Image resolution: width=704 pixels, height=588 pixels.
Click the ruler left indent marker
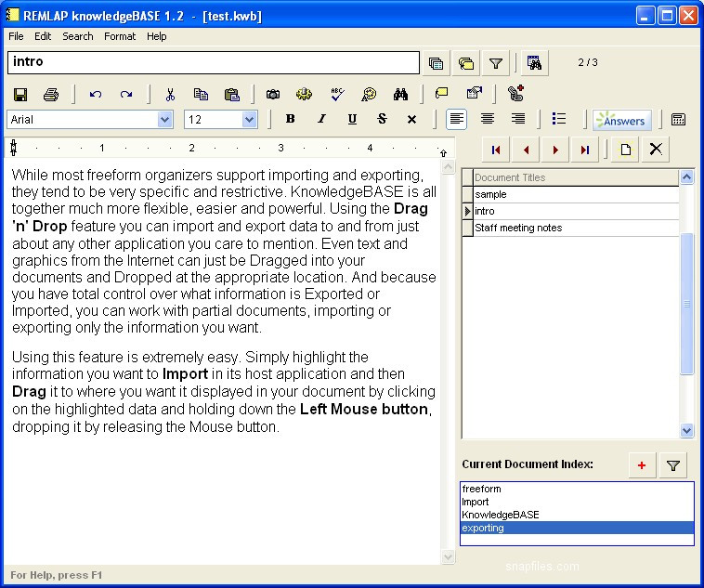coord(14,148)
